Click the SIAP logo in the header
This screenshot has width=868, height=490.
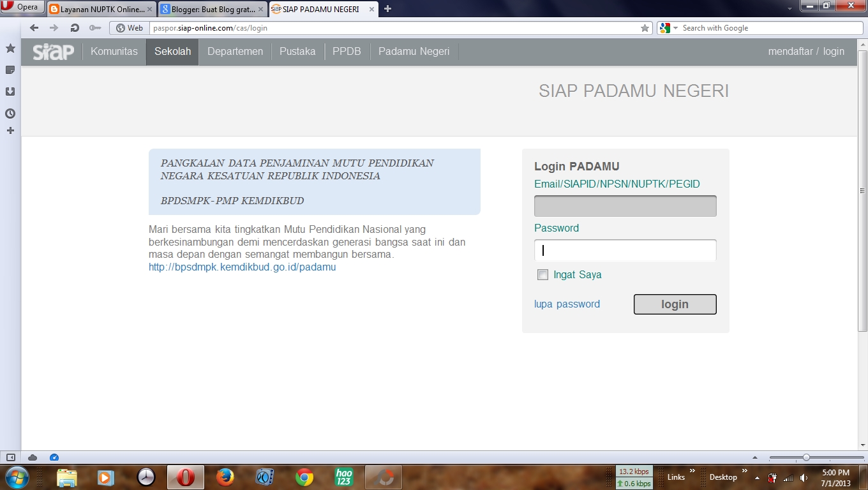click(x=54, y=52)
